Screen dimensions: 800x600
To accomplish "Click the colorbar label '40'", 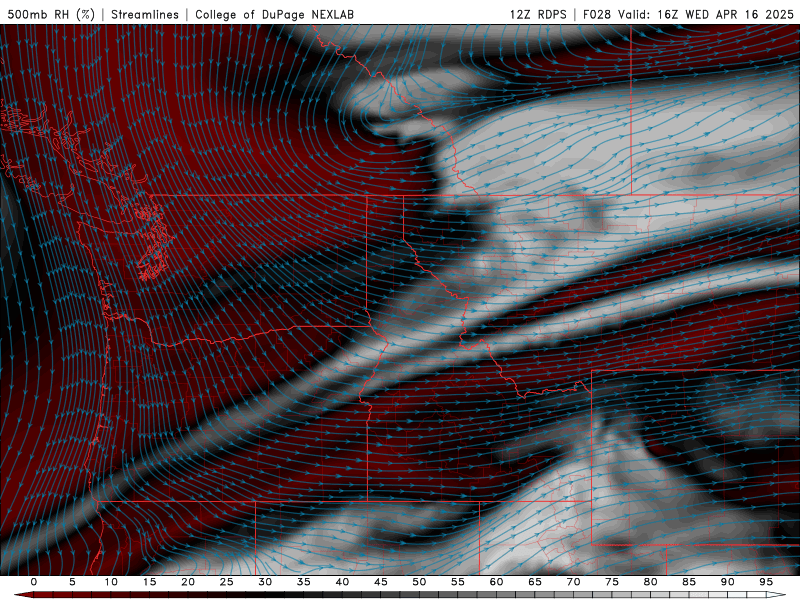I will click(342, 582).
